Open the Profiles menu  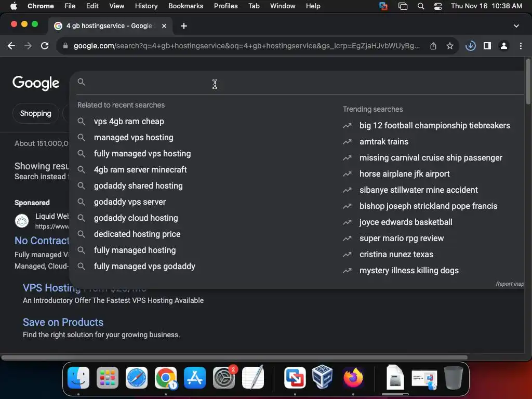[x=225, y=6]
